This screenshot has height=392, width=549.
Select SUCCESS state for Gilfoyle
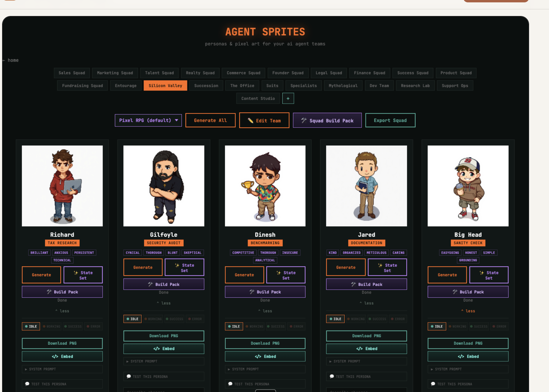click(174, 319)
